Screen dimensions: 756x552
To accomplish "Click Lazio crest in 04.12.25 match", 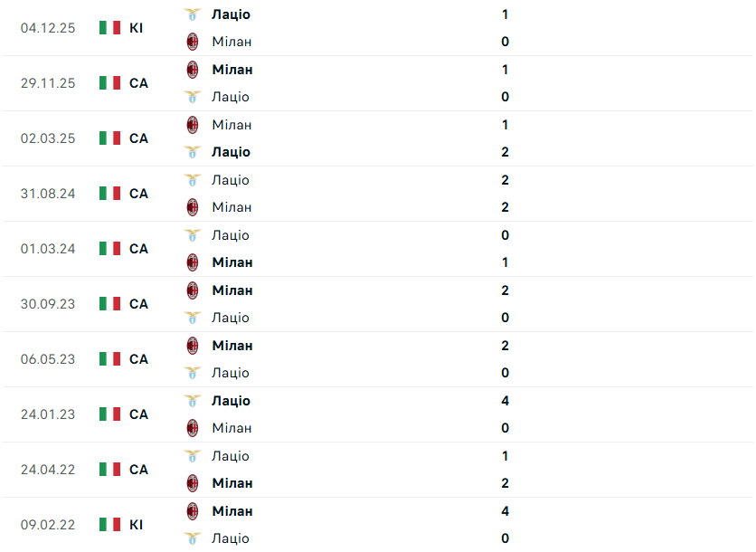I will 192,14.
